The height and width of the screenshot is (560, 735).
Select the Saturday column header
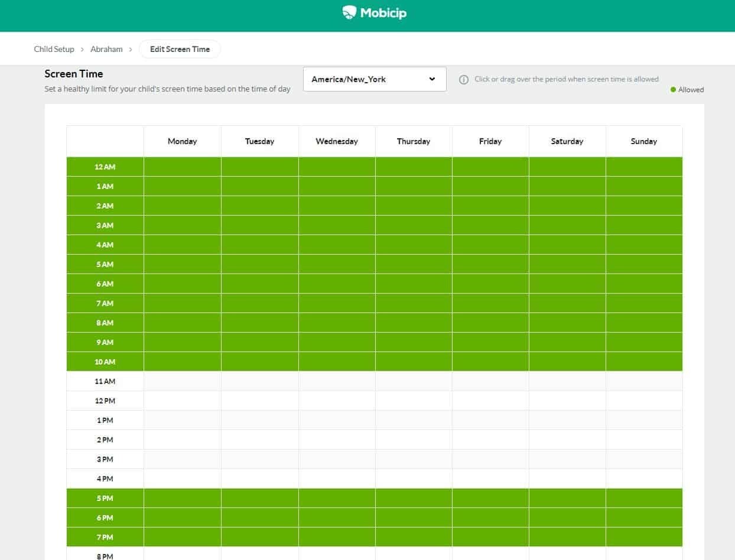click(x=567, y=141)
